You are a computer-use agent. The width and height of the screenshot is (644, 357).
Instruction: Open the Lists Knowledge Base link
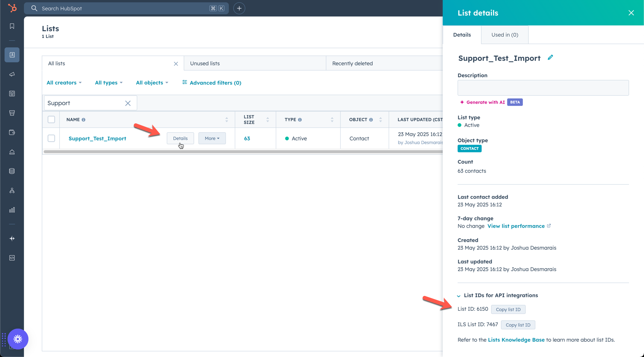tap(516, 340)
